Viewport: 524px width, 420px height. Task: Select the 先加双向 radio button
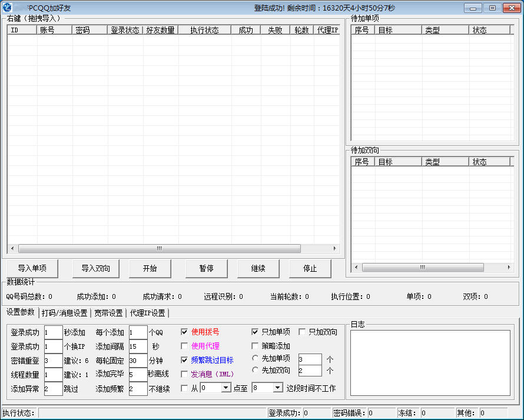click(255, 370)
